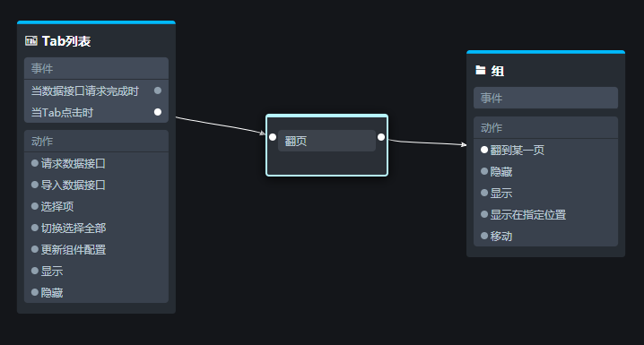Select the connection line from Tab列表 to 翻页
The image size is (644, 345).
(x=221, y=125)
